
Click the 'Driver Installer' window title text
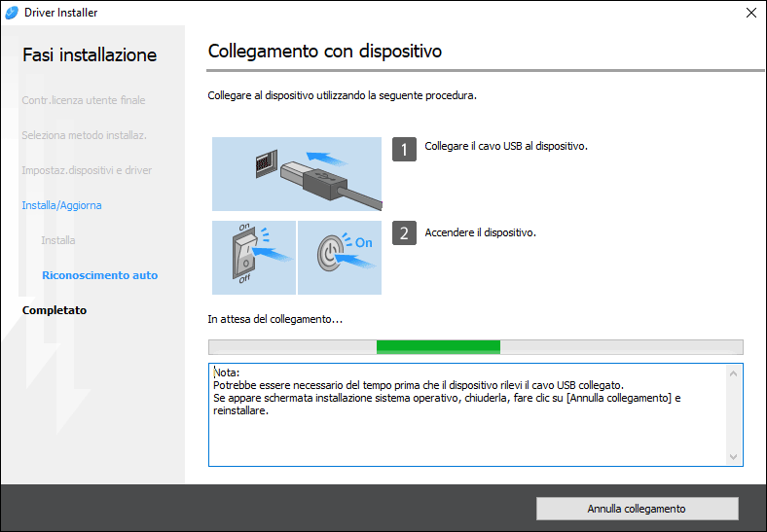[x=60, y=13]
